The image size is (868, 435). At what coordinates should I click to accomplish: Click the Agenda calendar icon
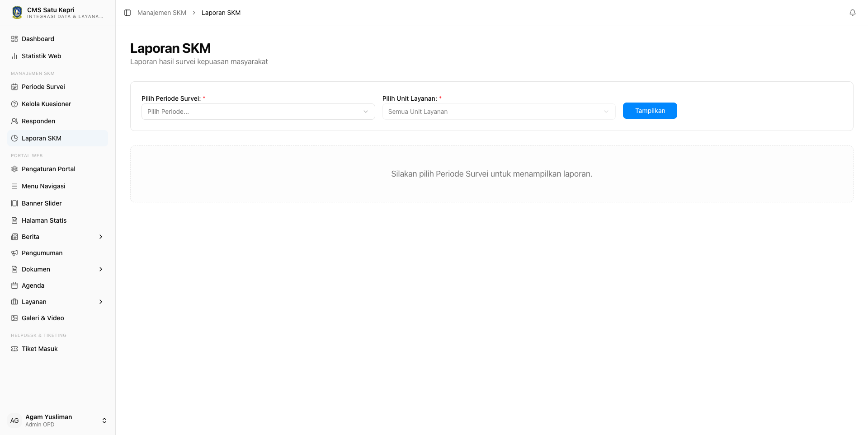[x=14, y=285]
